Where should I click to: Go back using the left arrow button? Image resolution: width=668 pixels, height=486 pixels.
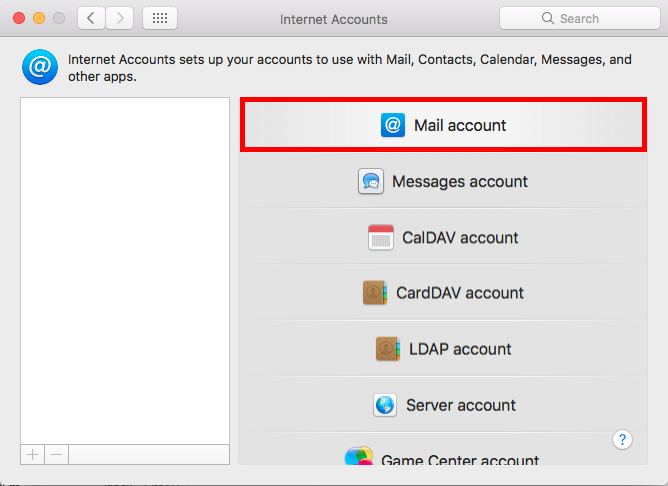click(x=92, y=18)
